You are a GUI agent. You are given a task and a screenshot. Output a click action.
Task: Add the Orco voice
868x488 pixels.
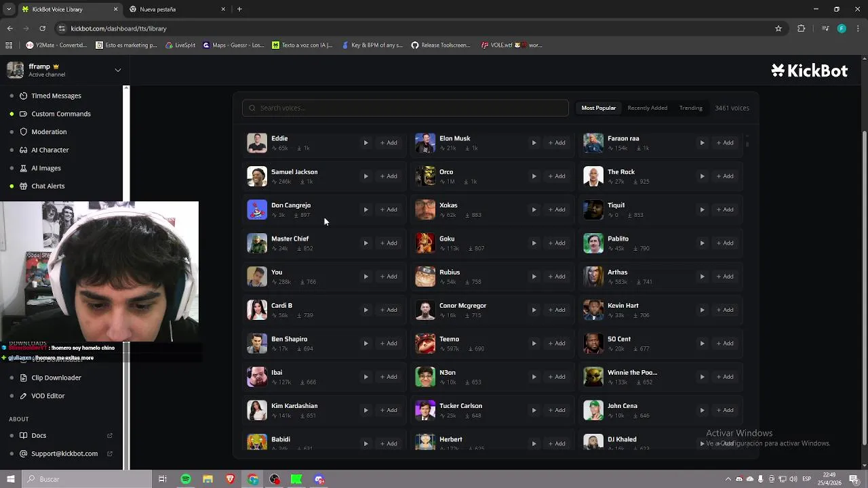(x=557, y=176)
